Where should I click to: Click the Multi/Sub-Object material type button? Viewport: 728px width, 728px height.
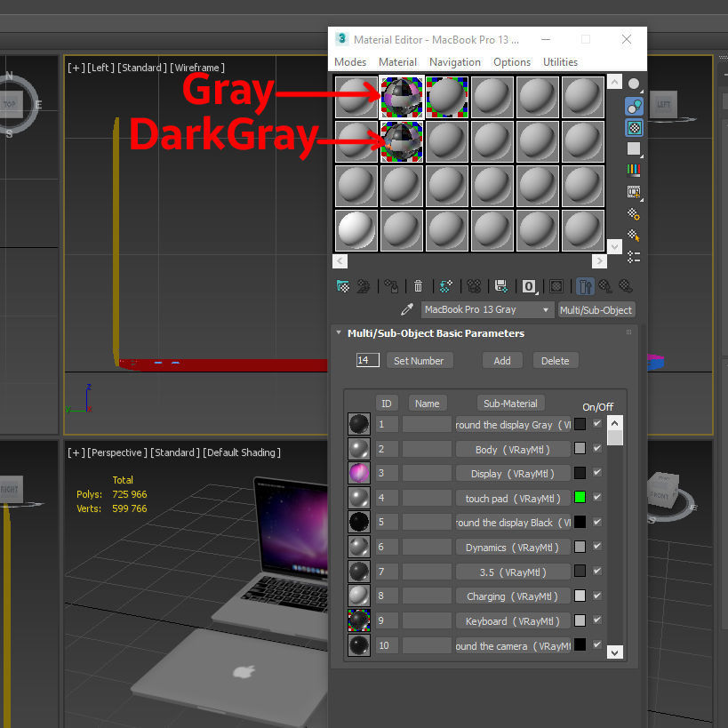tap(596, 309)
